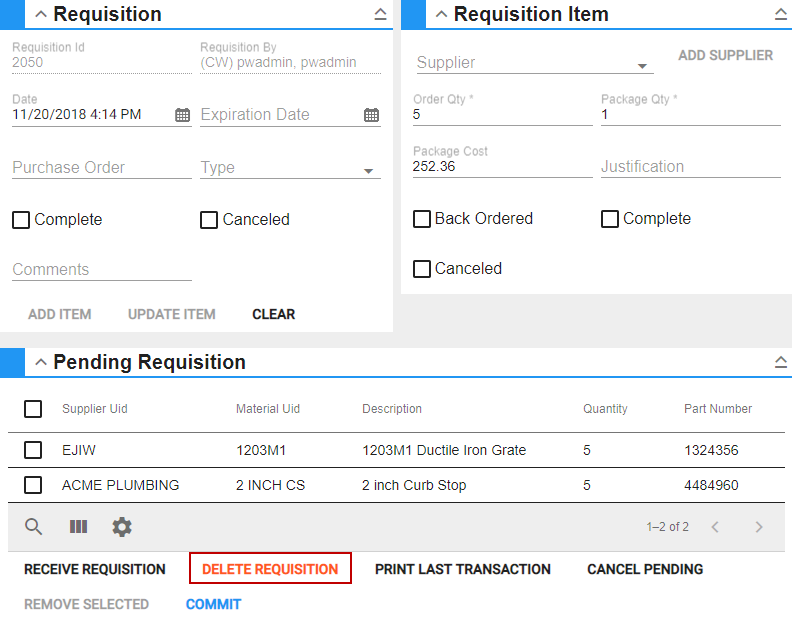The height and width of the screenshot is (627, 792).
Task: Click the Add Supplier button
Action: click(x=725, y=56)
